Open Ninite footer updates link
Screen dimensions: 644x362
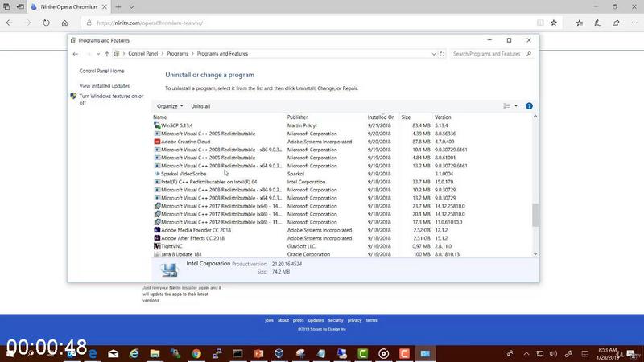point(316,320)
